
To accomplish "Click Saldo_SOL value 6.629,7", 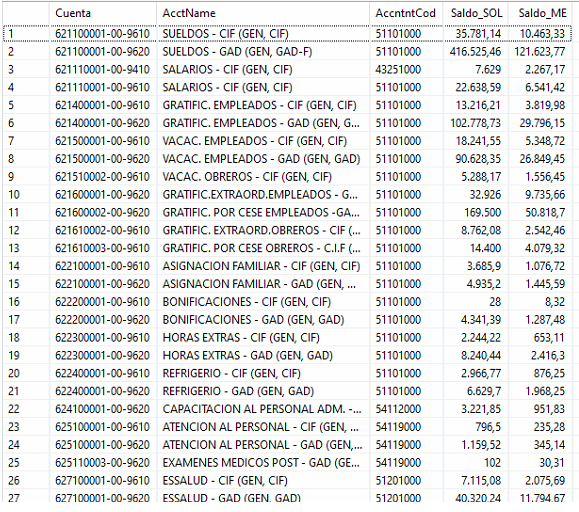I will (476, 391).
